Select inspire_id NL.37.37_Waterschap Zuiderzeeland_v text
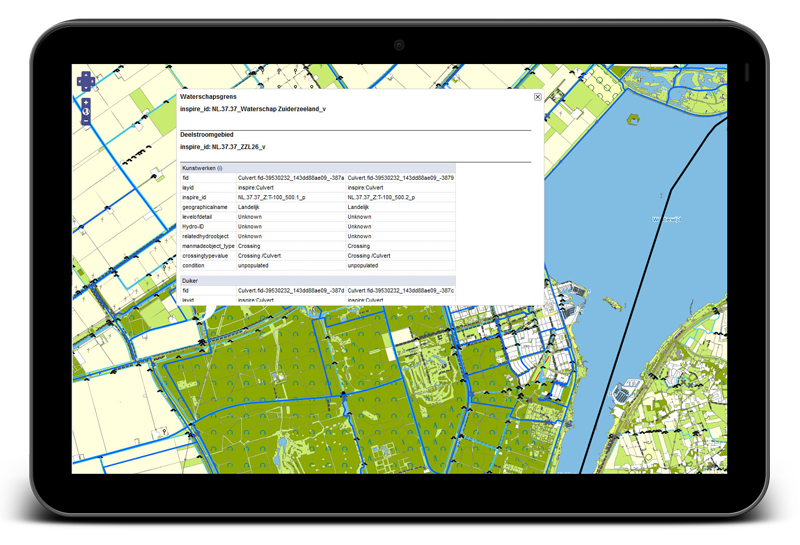The height and width of the screenshot is (545, 800). coord(253,109)
